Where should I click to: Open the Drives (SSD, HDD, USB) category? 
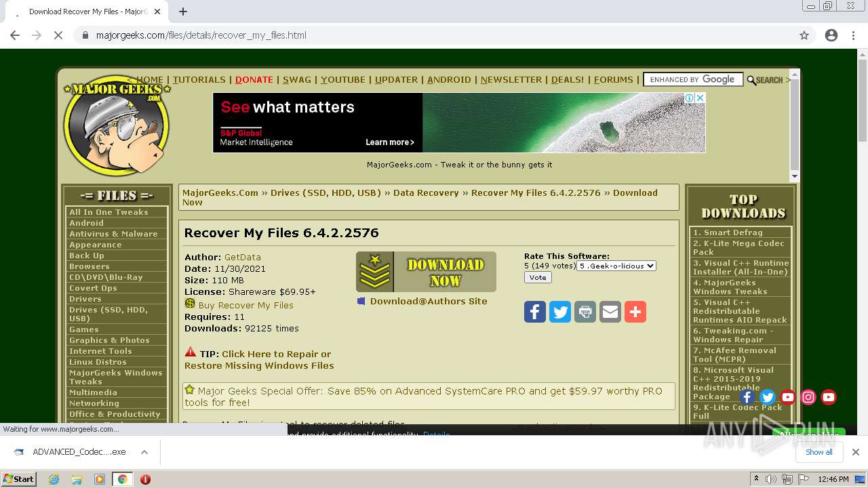point(108,314)
